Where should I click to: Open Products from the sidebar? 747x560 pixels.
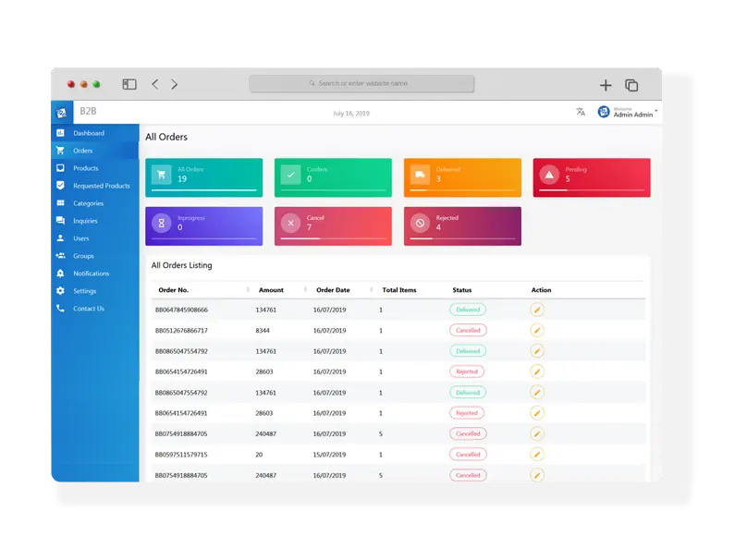(x=95, y=168)
